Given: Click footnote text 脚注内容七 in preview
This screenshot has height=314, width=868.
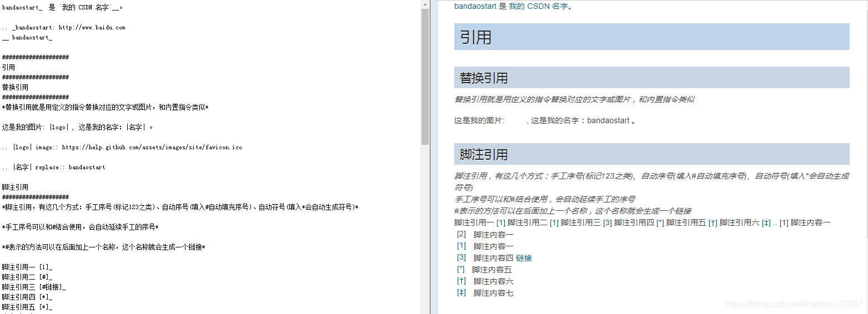Looking at the screenshot, I should 493,293.
